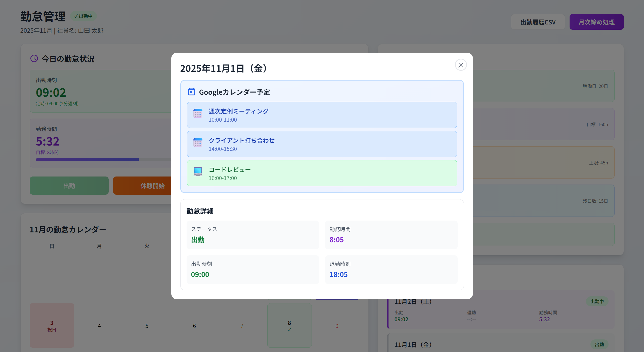Viewport: 644px width, 352px height.
Task: Select the November 3 祝日 calendar cell
Action: pos(52,326)
